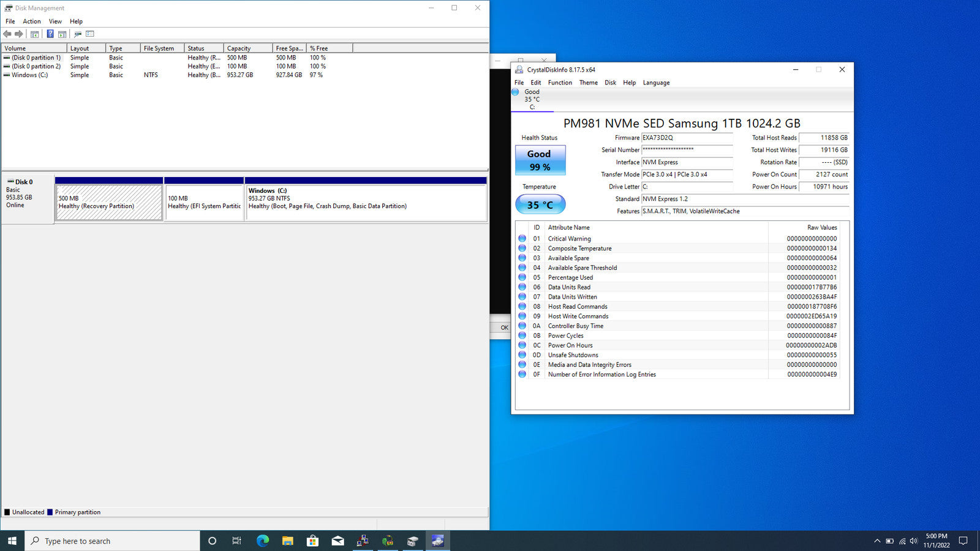Open Theme menu in CrystalDiskInfo
The image size is (980, 551).
(x=589, y=83)
